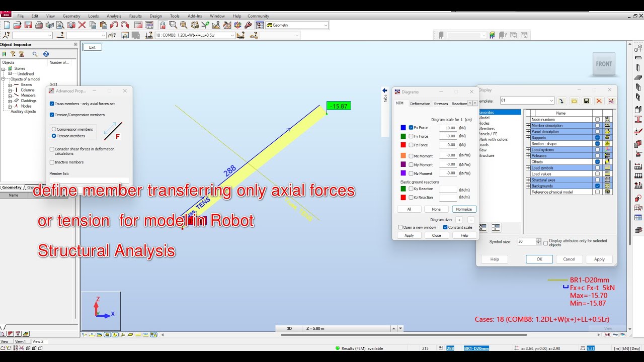Click the filter funnel icon in Object Inspector

pyautogui.click(x=13, y=54)
